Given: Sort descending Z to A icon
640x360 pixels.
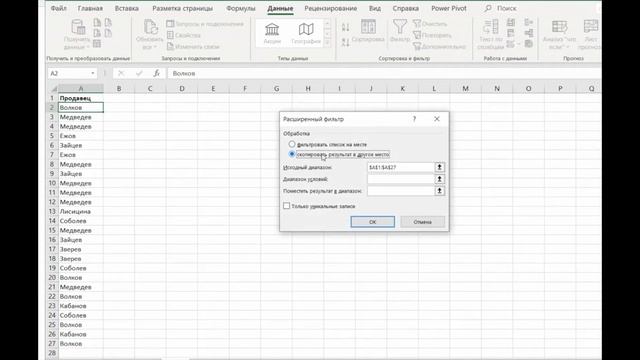Looking at the screenshot, I should click(345, 42).
